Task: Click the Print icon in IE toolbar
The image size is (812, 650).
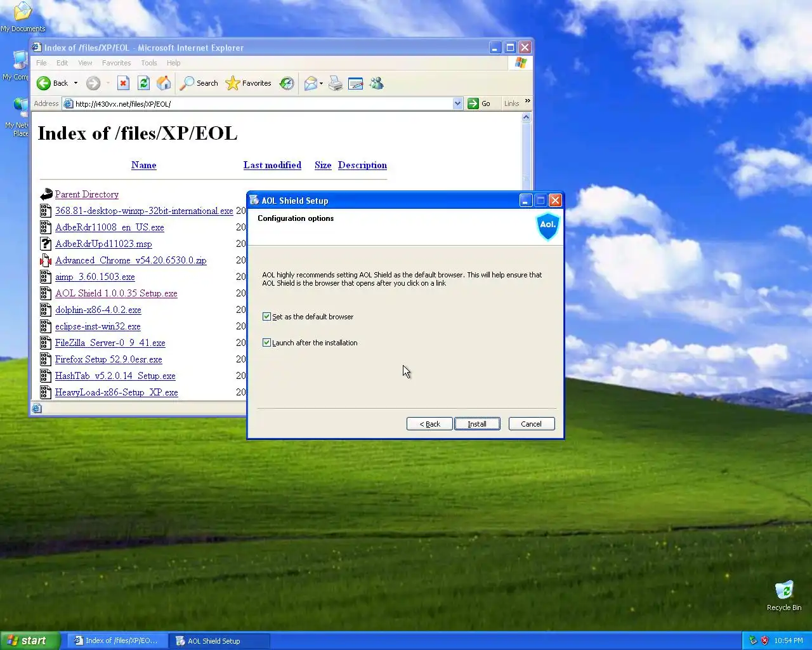Action: click(336, 83)
